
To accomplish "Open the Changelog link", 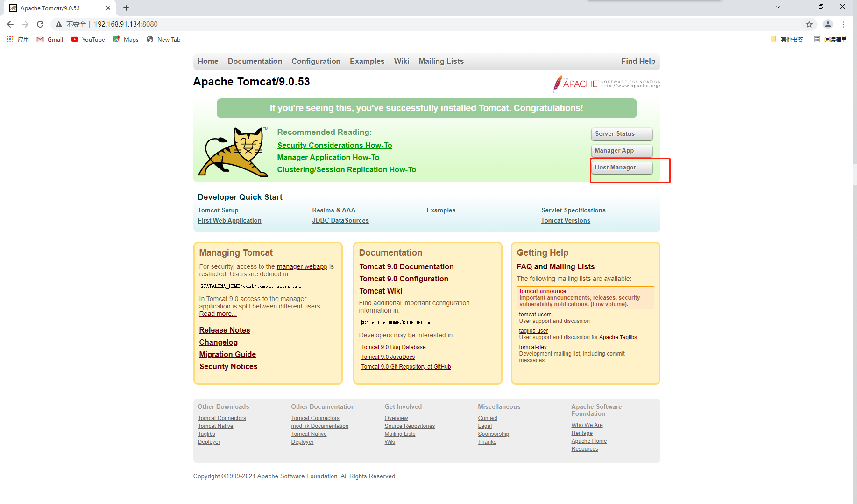I will click(x=219, y=343).
